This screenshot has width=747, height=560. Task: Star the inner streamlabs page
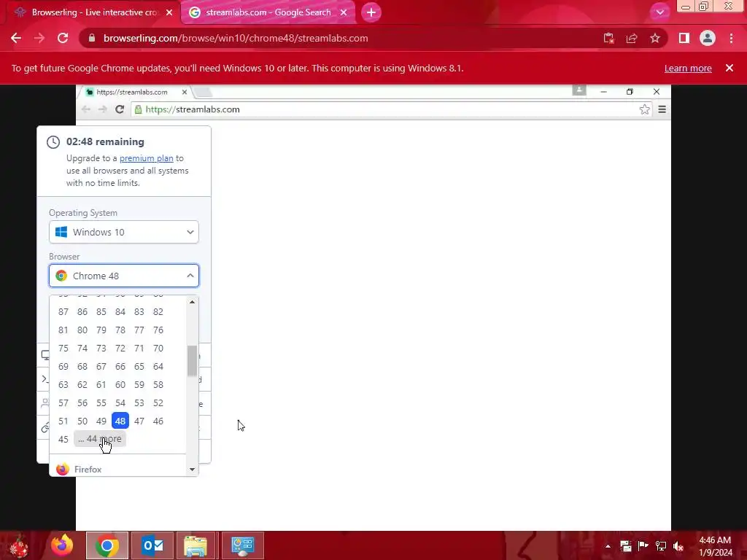[645, 109]
